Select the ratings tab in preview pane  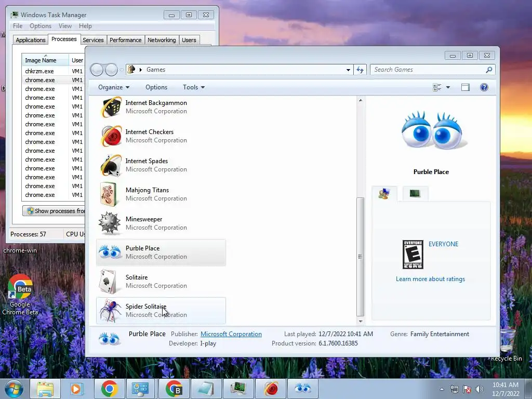click(x=384, y=193)
